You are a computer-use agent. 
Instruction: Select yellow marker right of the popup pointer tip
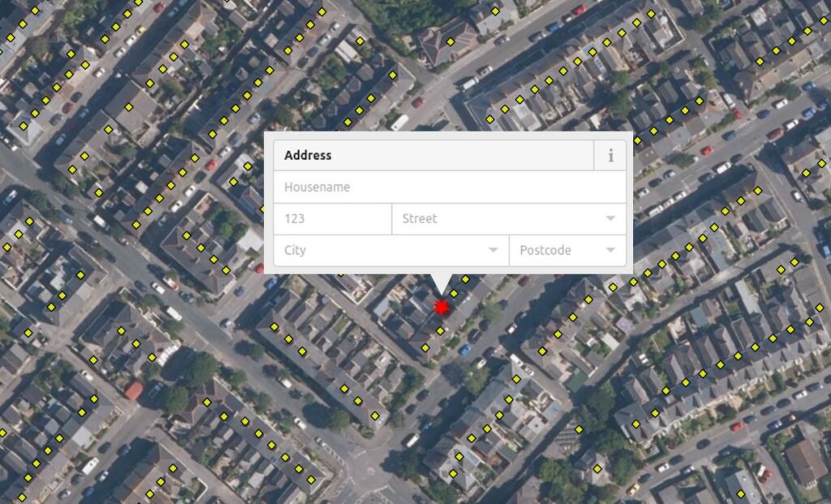click(x=465, y=279)
